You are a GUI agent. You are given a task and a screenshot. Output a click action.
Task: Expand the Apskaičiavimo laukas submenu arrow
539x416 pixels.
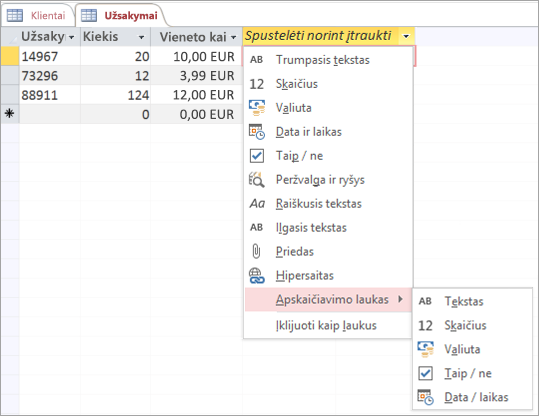[x=400, y=299]
